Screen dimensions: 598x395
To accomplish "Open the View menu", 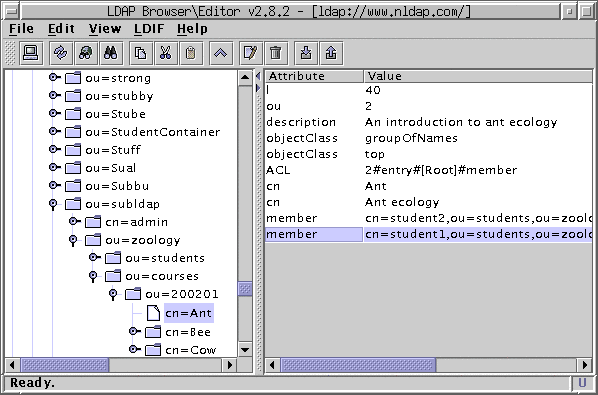I will (104, 29).
